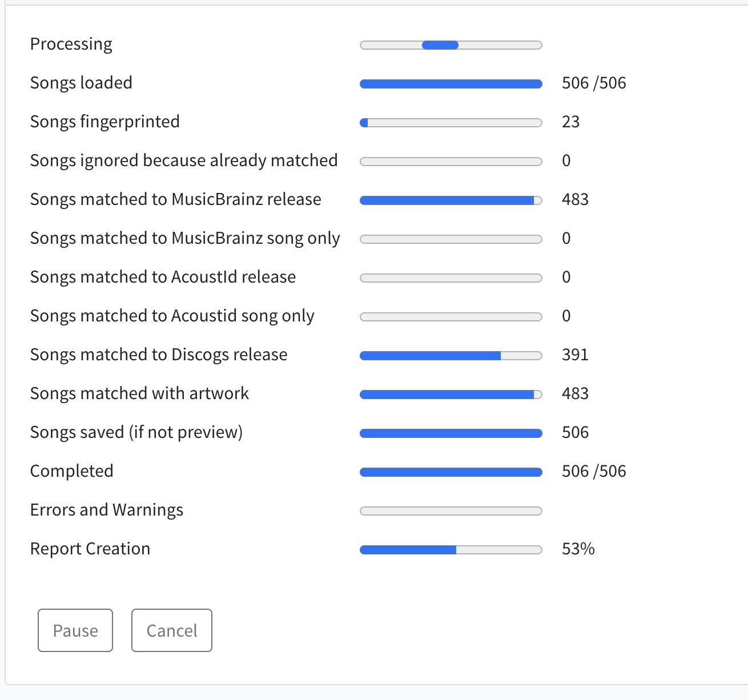Click the Songs loaded progress bar
The width and height of the screenshot is (748, 700).
[451, 84]
